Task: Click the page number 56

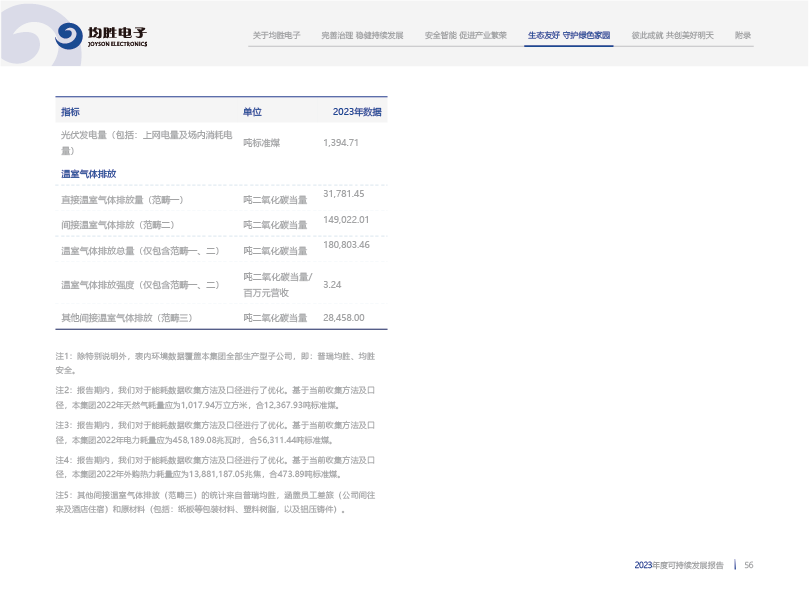Action: (x=748, y=565)
